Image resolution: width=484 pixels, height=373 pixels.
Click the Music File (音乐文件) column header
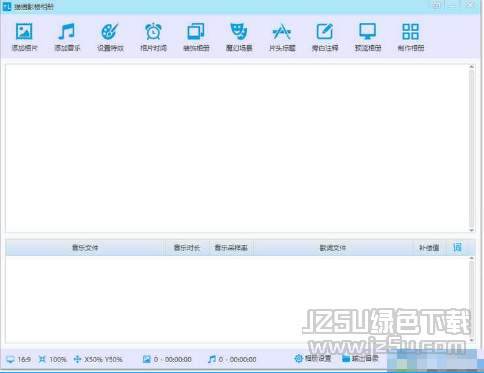coord(85,248)
